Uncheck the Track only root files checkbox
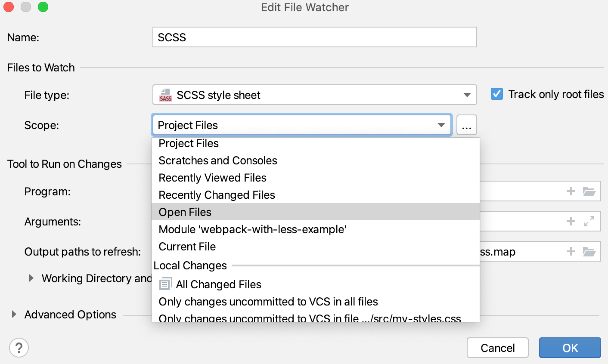The width and height of the screenshot is (608, 364). point(497,94)
